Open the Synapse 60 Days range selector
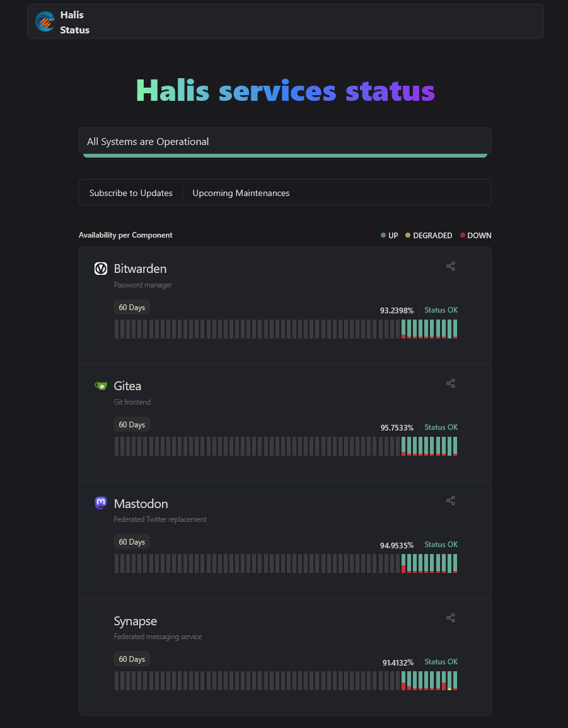 pyautogui.click(x=132, y=659)
